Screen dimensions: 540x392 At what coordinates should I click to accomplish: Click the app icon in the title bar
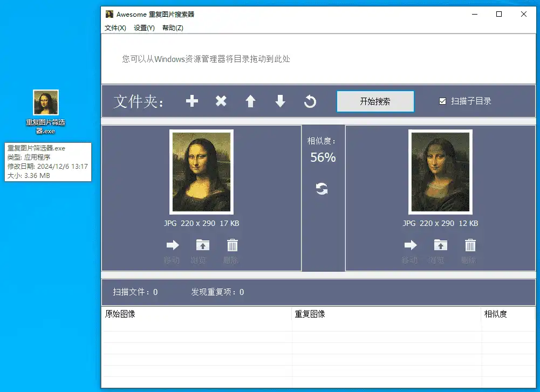tap(110, 14)
